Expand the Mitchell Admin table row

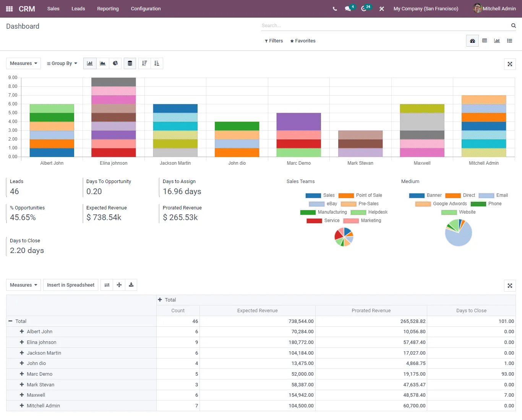(x=21, y=405)
